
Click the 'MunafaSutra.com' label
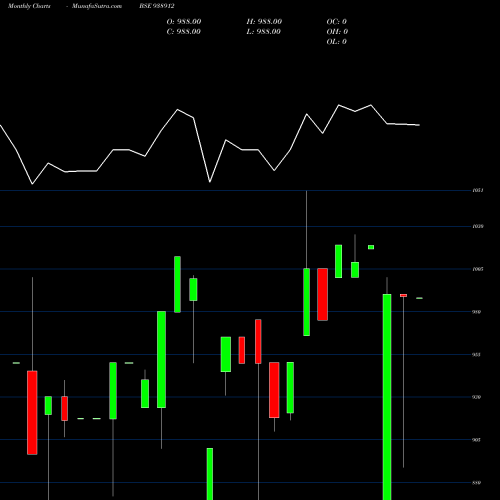(97, 6)
